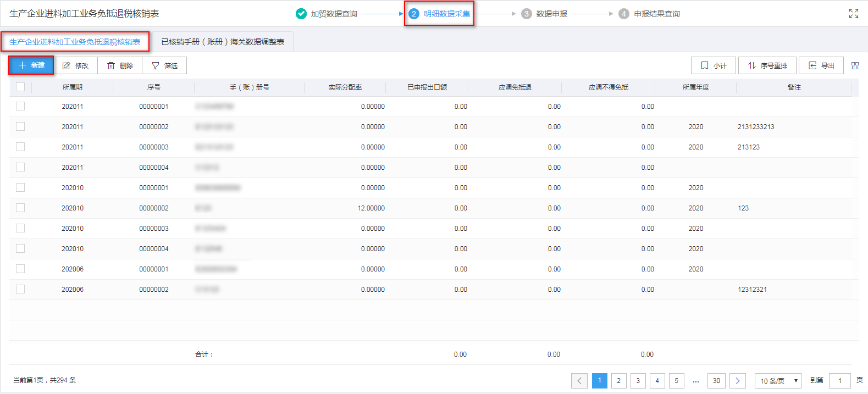The height and width of the screenshot is (394, 868).
Task: Click the 导出 (Export) button
Action: coord(821,65)
